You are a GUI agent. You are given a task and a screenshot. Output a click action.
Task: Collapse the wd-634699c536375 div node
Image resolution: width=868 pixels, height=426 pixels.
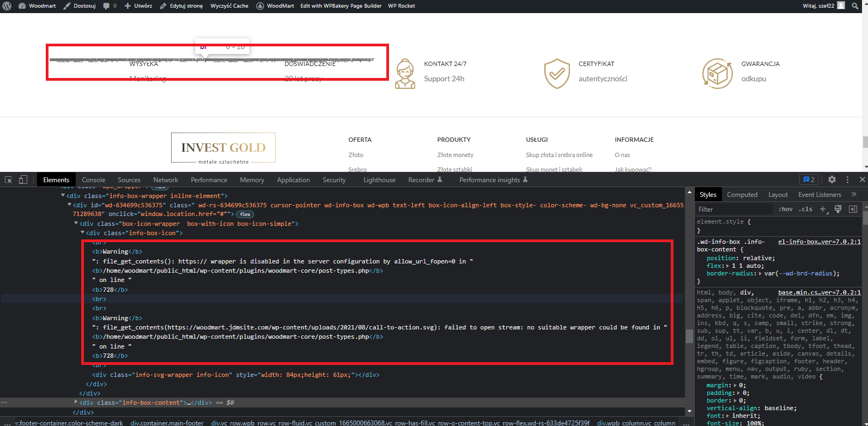pyautogui.click(x=69, y=205)
